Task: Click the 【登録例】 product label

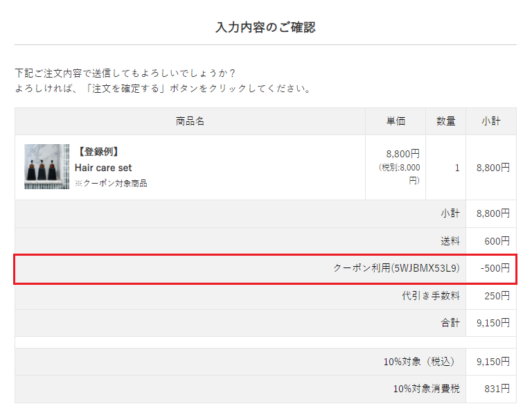Action: pyautogui.click(x=98, y=152)
